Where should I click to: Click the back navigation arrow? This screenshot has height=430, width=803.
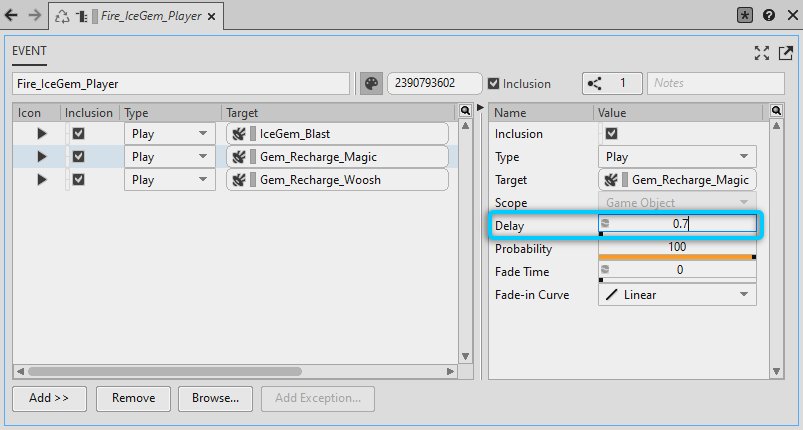click(14, 15)
